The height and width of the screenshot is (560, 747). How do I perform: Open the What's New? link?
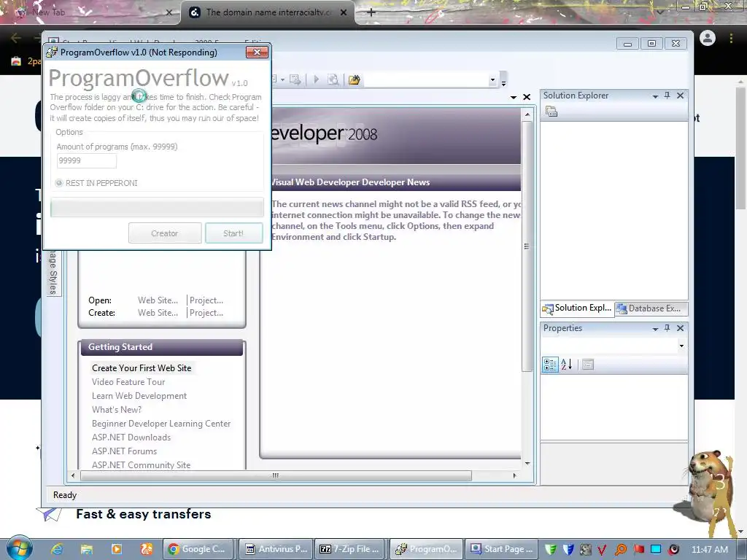pyautogui.click(x=117, y=410)
